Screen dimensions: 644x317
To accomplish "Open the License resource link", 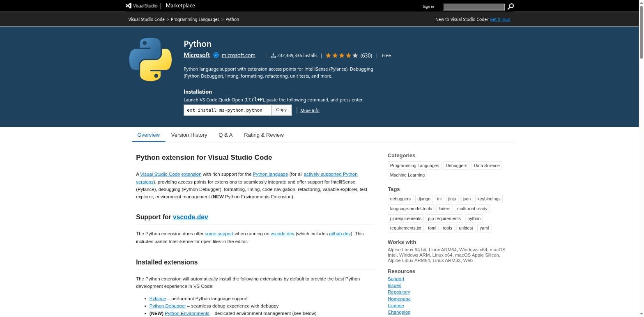I will (396, 306).
